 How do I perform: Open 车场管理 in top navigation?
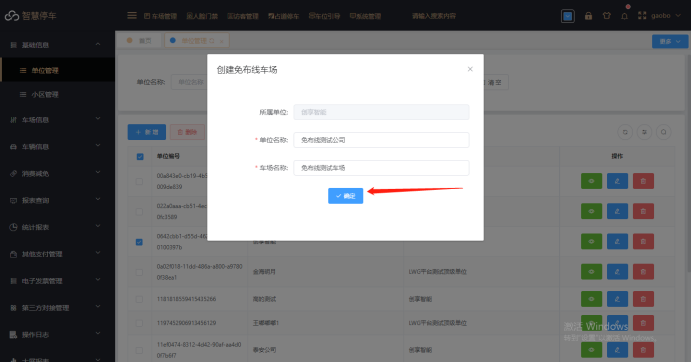click(x=160, y=16)
